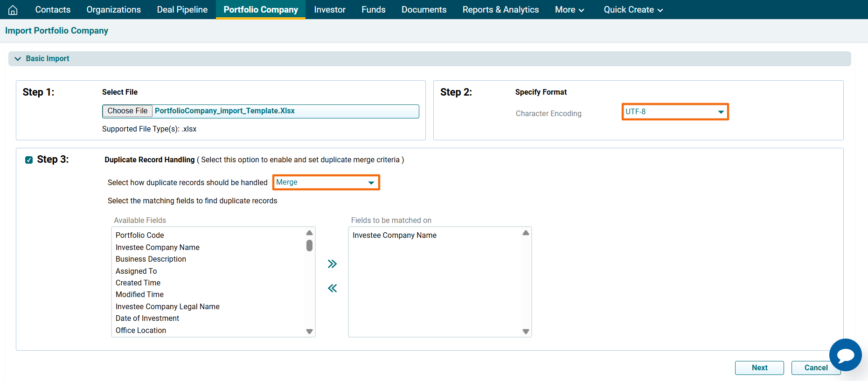This screenshot has width=868, height=381.
Task: Click the double left arrow to remove field
Action: pyautogui.click(x=332, y=288)
